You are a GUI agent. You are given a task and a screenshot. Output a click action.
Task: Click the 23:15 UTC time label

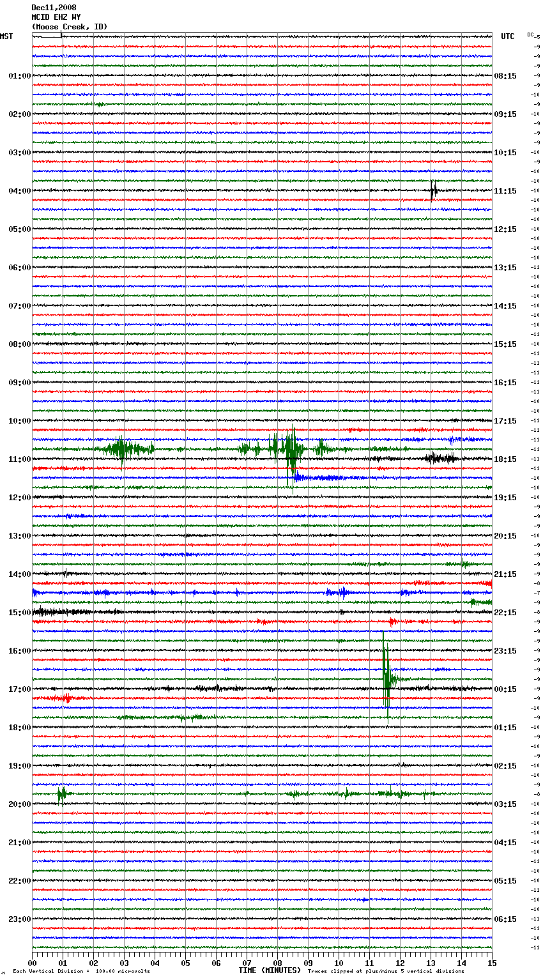(505, 651)
